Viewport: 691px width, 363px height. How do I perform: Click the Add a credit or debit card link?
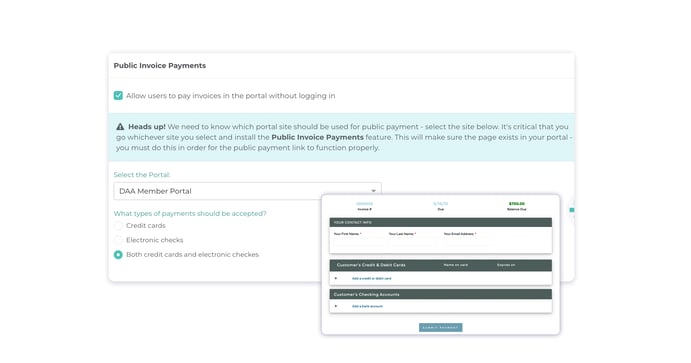tap(372, 278)
